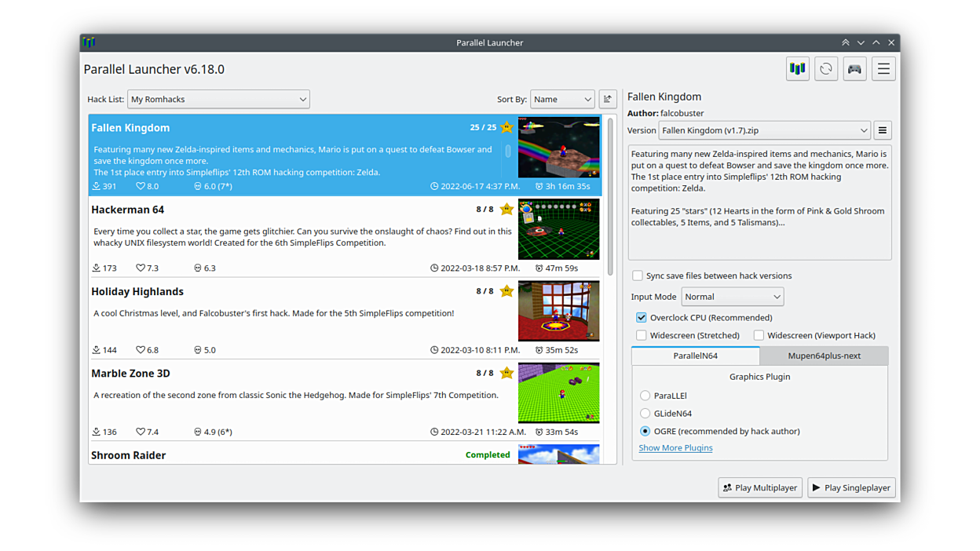Image resolution: width=980 pixels, height=551 pixels.
Task: Click the Marble Zone 3D thumbnail
Action: coord(558,393)
